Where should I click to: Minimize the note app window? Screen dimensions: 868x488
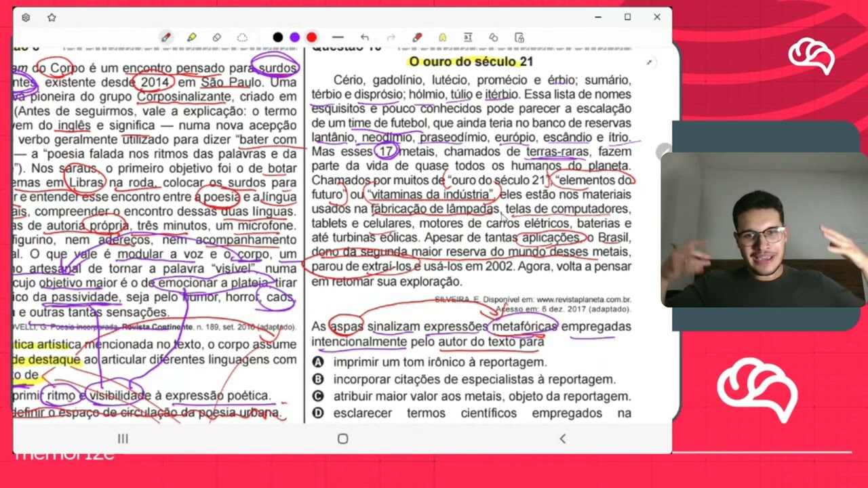pyautogui.click(x=598, y=17)
